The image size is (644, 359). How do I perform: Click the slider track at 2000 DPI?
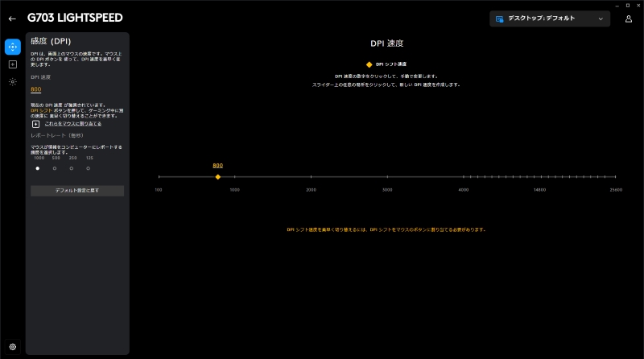[x=311, y=176]
